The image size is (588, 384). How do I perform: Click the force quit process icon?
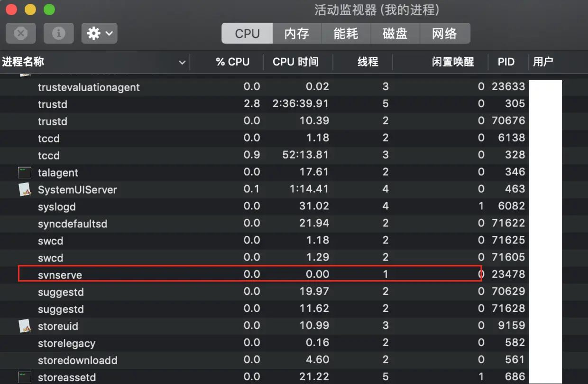click(20, 33)
